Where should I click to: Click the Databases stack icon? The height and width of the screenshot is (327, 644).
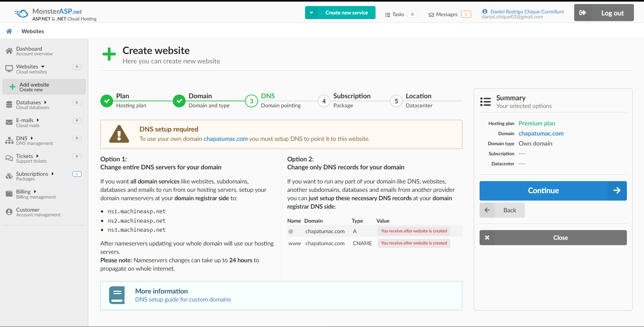coord(9,105)
